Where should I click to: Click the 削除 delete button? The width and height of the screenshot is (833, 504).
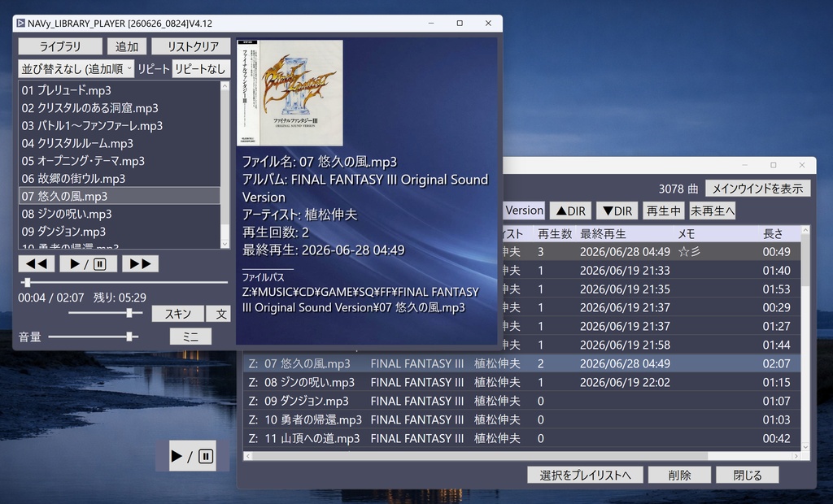tap(679, 475)
